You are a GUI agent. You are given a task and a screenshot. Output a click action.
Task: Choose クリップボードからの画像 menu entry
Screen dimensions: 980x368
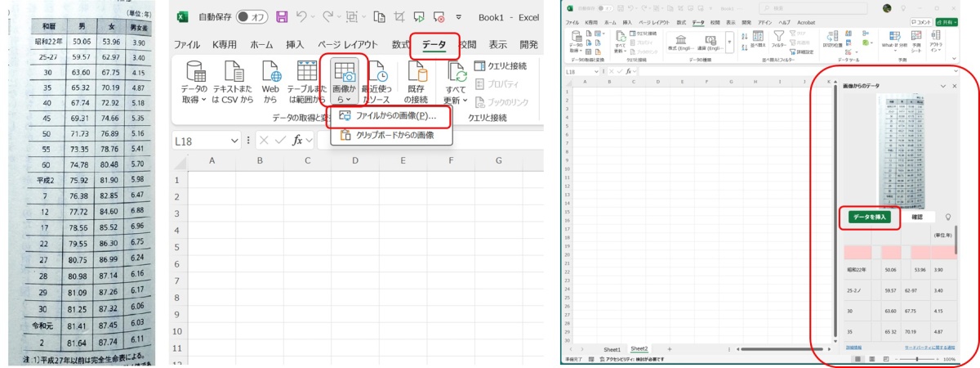391,136
